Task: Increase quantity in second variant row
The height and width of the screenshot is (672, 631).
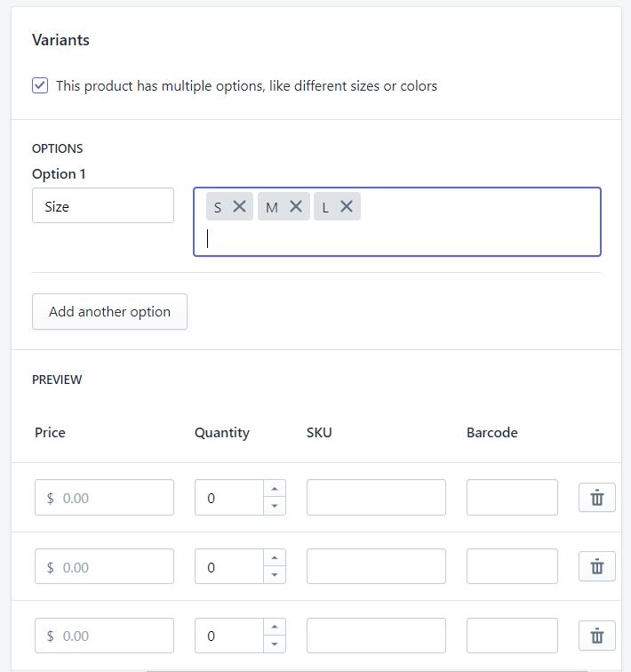Action: coord(275,558)
